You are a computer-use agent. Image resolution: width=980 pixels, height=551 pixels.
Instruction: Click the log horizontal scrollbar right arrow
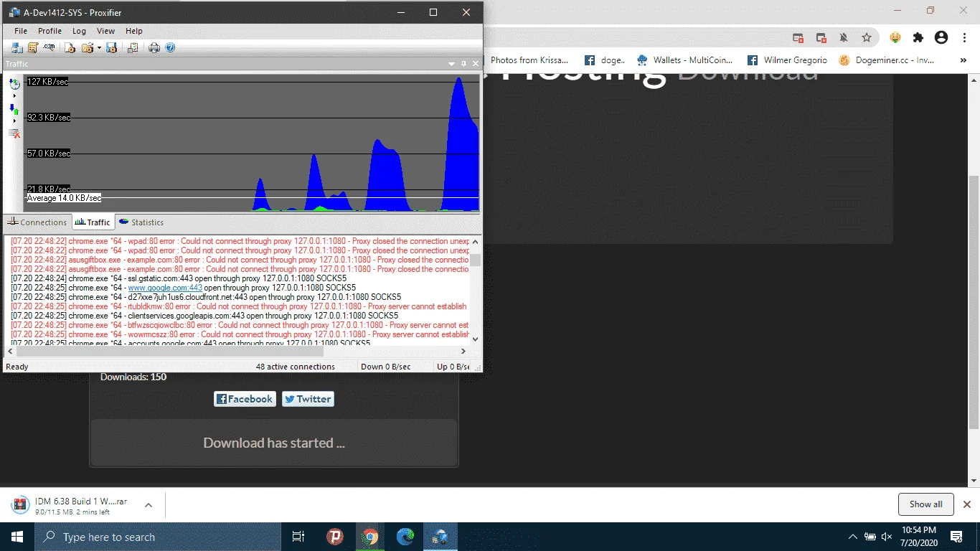pyautogui.click(x=463, y=352)
